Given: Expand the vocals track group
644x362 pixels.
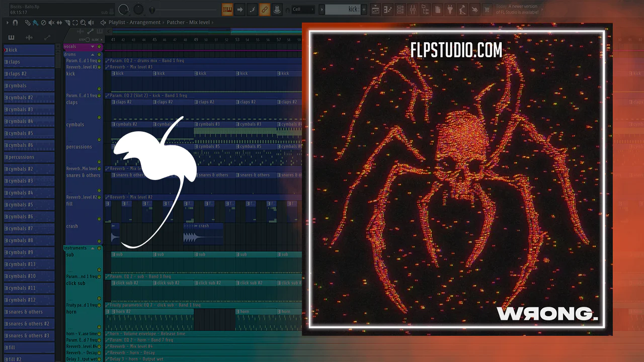Looking at the screenshot, I should 93,47.
